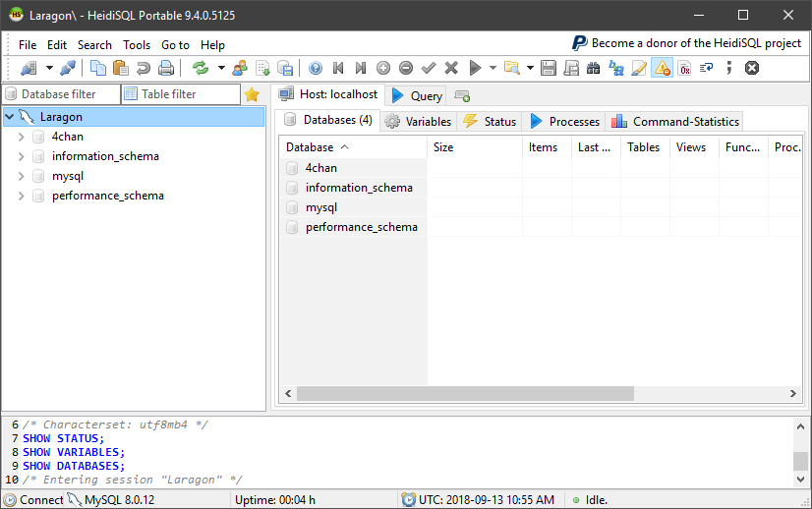Expand performance_schema in the tree
Viewport: 812px width, 509px height.
click(22, 196)
